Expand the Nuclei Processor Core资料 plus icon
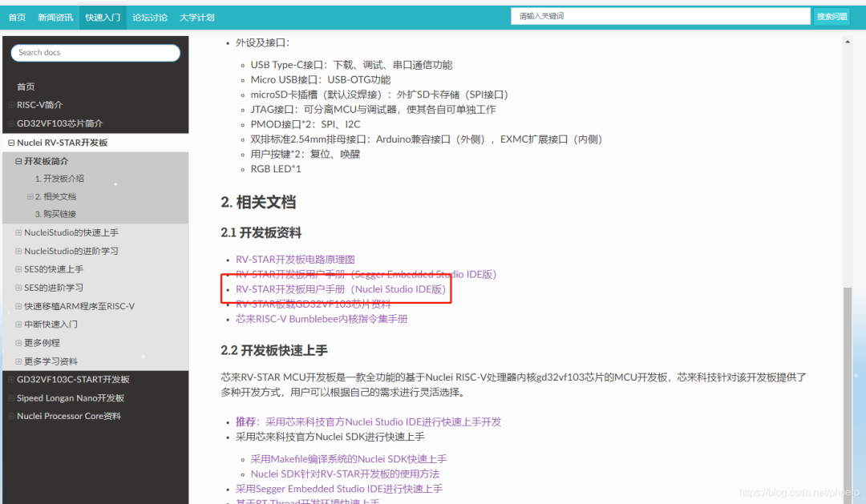The width and height of the screenshot is (866, 504). pyautogui.click(x=11, y=416)
